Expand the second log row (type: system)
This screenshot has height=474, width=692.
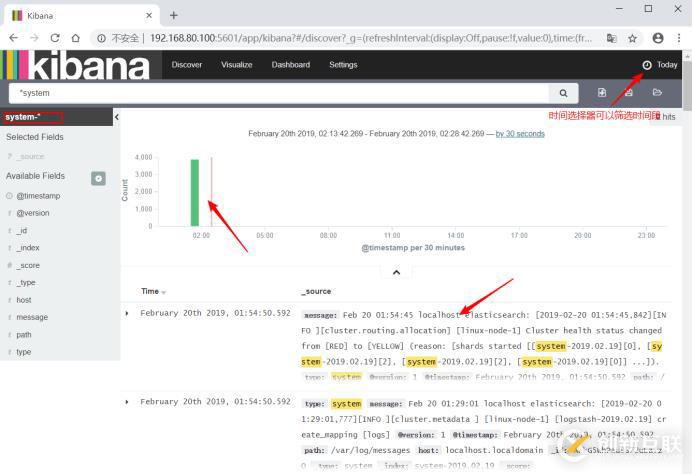[x=127, y=402]
